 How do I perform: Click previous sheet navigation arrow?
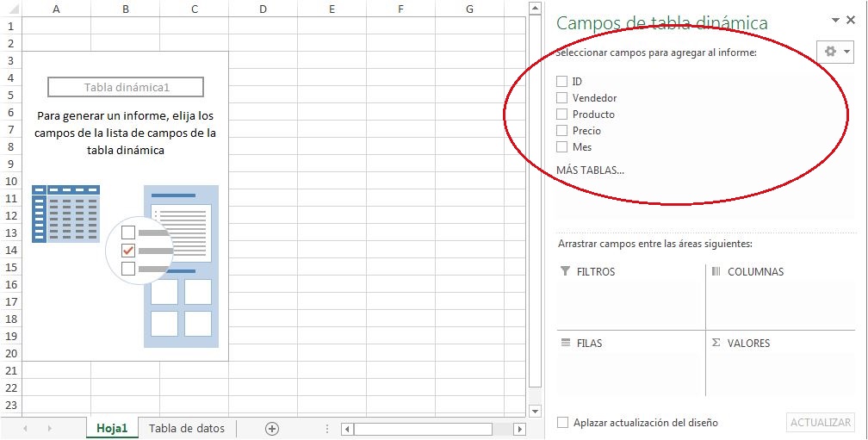click(x=26, y=429)
